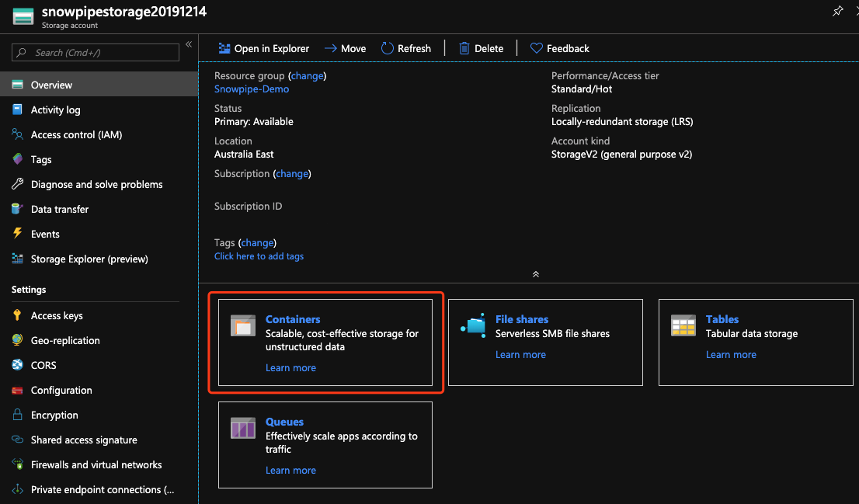Screen dimensions: 859x504
Task: Collapse the sidebar with double chevron
Action: (189, 44)
